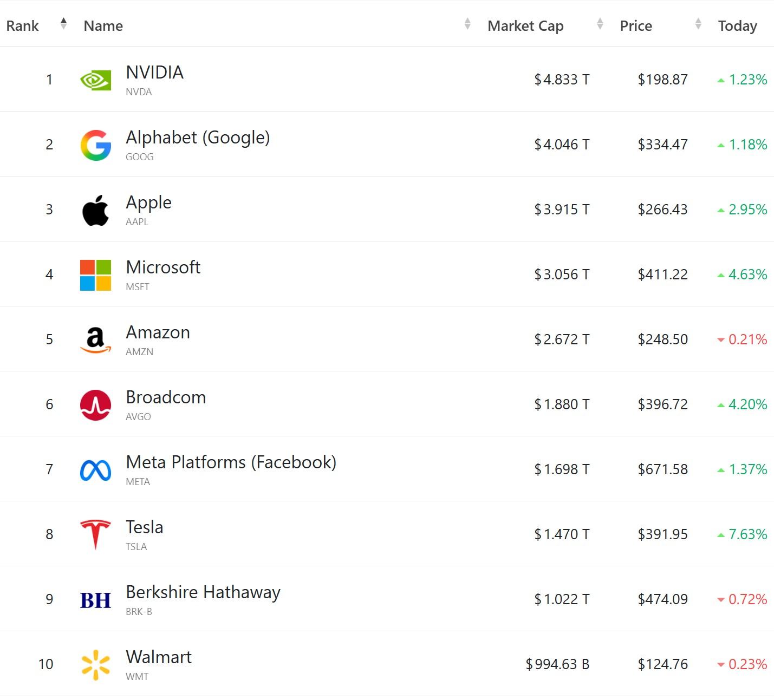Click the Microsoft logo icon

coord(95,275)
